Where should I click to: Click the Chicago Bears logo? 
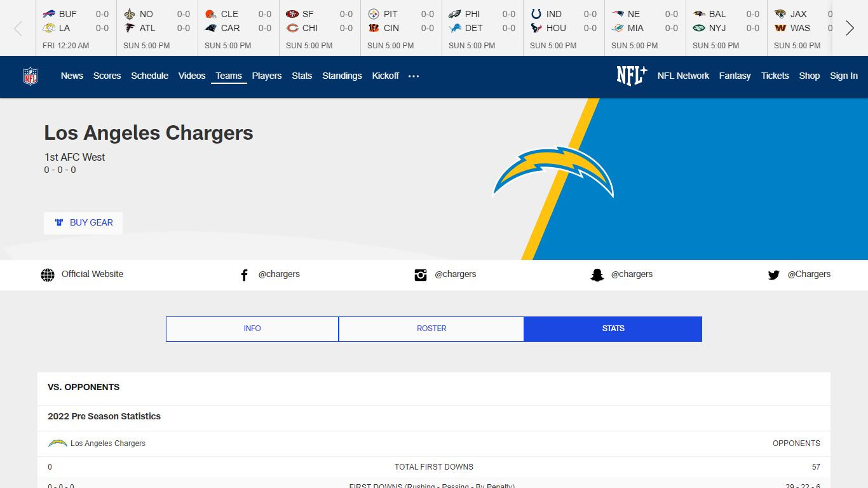coord(292,28)
